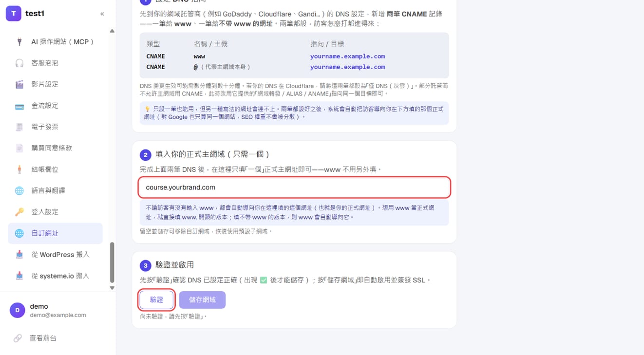Click the 自訂網址 globe icon
This screenshot has width=644, height=355.
point(19,233)
